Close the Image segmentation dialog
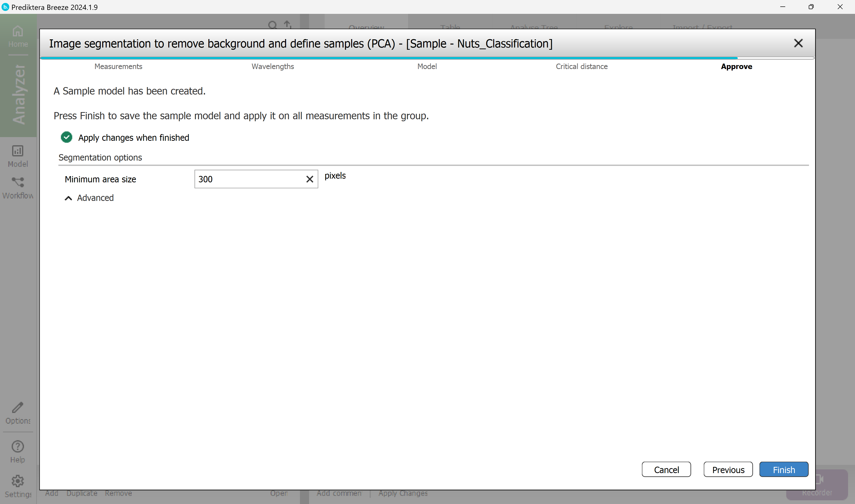The image size is (855, 504). (x=798, y=43)
